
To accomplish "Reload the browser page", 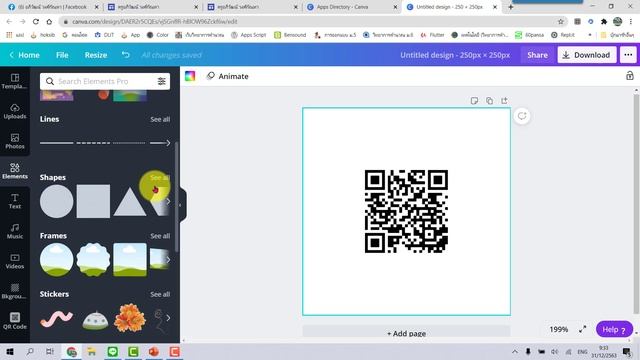I will [x=36, y=22].
